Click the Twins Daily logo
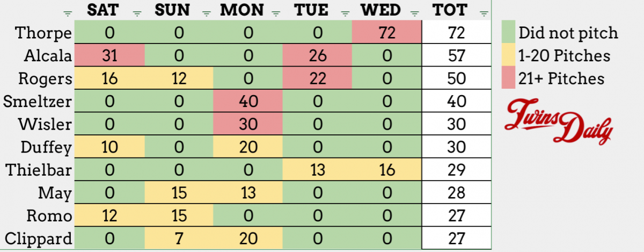The height and width of the screenshot is (252, 644). (x=559, y=121)
